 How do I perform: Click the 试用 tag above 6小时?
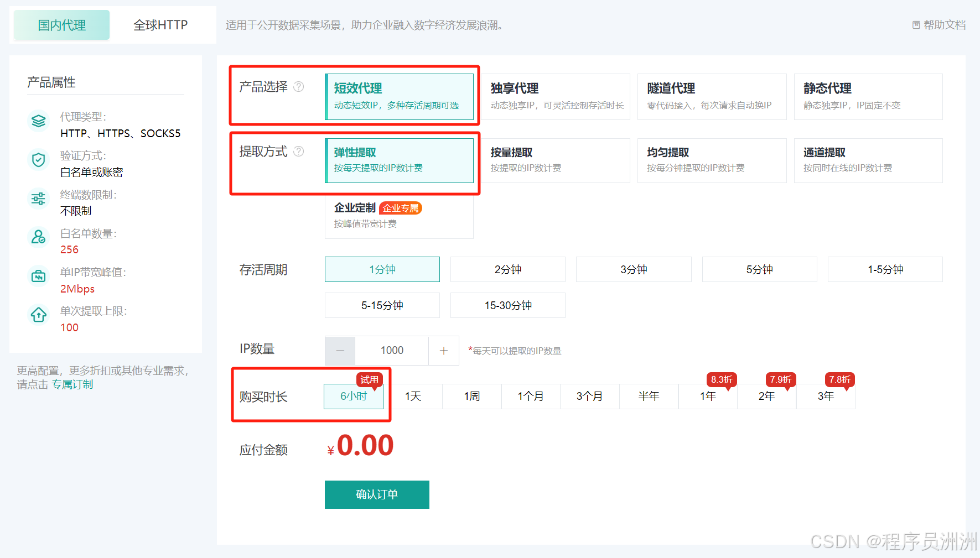370,379
